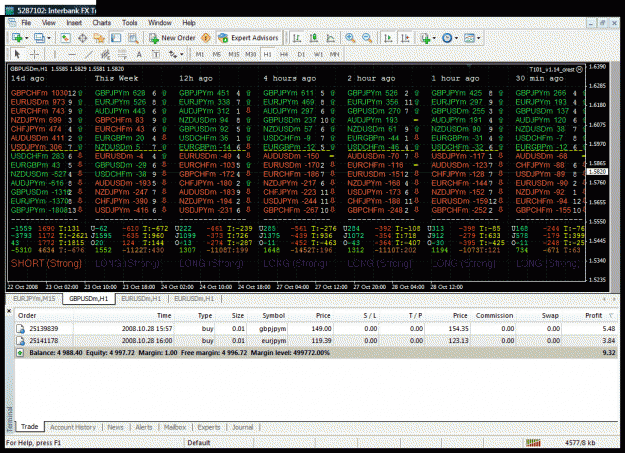Select the Cursor arrow tool
Image resolution: width=625 pixels, height=453 pixels.
coord(17,54)
